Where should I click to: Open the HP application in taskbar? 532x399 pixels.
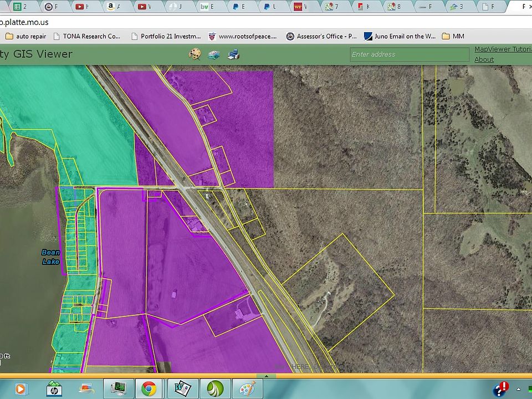pyautogui.click(x=54, y=388)
